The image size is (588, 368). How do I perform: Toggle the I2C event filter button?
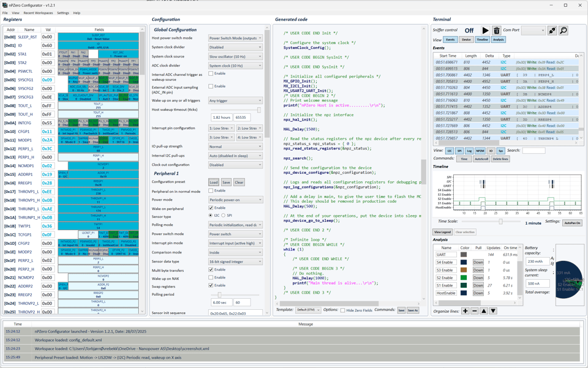pyautogui.click(x=449, y=151)
